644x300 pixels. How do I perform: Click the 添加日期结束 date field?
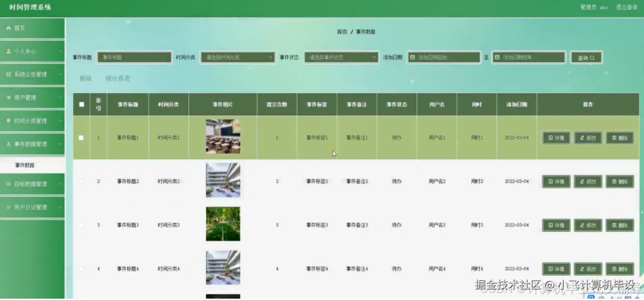[529, 57]
